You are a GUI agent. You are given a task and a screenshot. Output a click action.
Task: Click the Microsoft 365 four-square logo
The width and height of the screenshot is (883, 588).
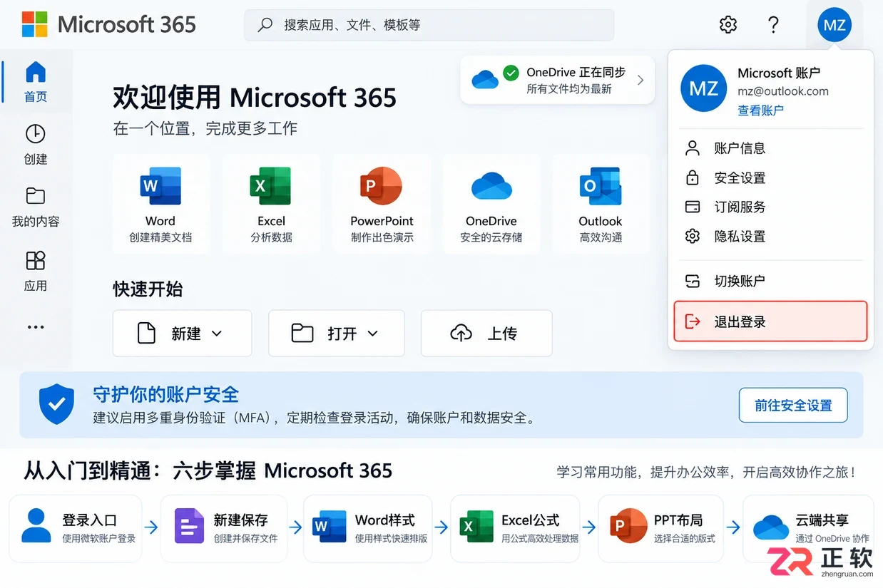pos(34,25)
